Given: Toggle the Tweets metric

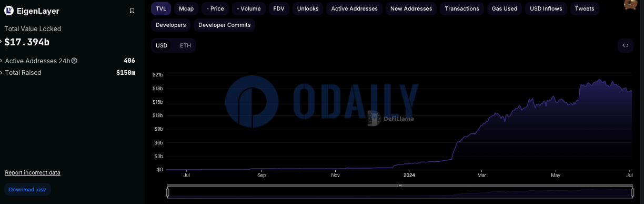Looking at the screenshot, I should (585, 8).
